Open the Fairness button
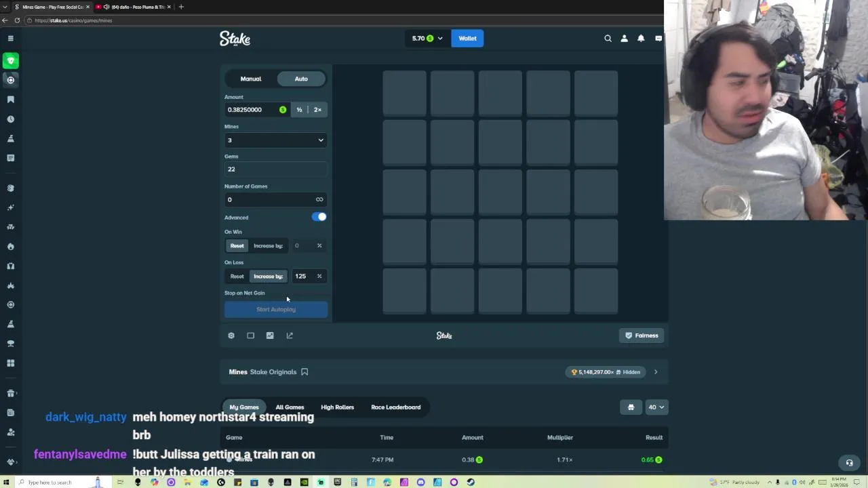Image resolution: width=868 pixels, height=488 pixels. (642, 335)
